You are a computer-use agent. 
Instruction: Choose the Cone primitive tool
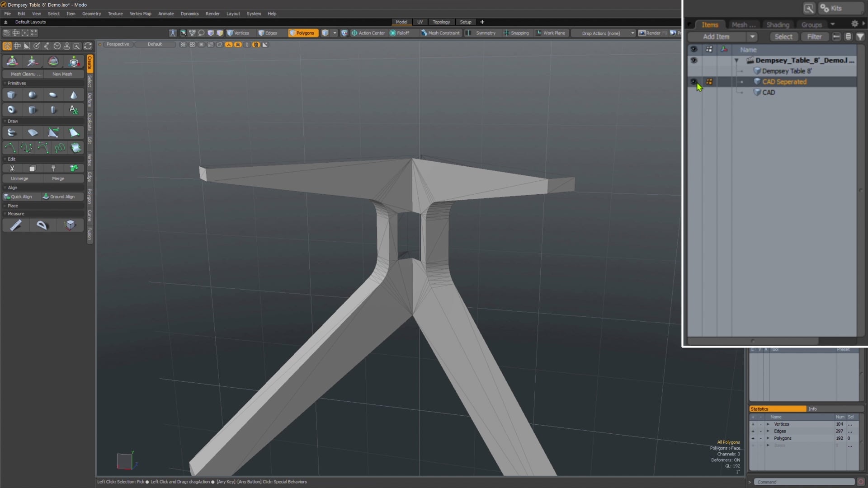point(74,95)
